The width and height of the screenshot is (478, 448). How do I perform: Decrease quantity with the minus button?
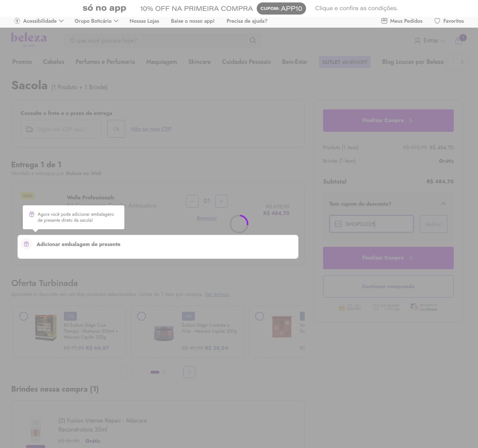pyautogui.click(x=192, y=201)
